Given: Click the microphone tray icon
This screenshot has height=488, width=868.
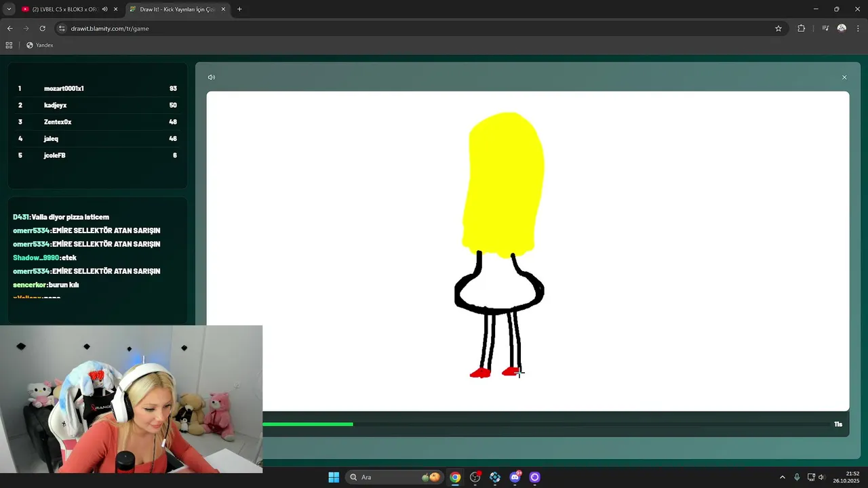Looking at the screenshot, I should 797,477.
